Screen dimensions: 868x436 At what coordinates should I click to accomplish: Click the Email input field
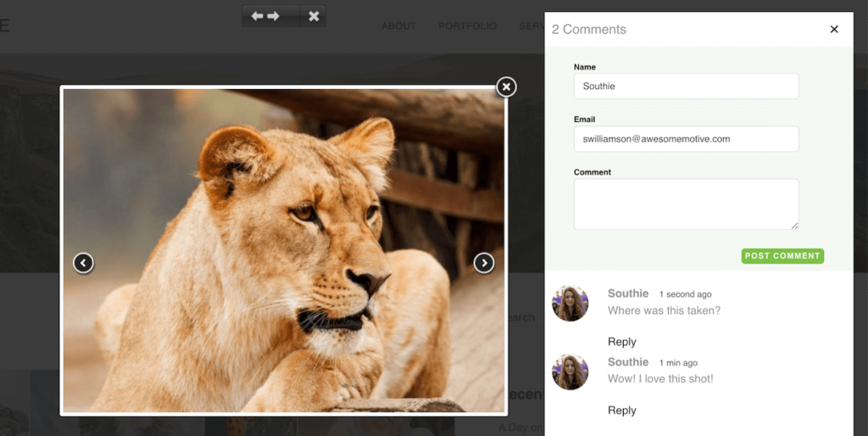pyautogui.click(x=686, y=138)
